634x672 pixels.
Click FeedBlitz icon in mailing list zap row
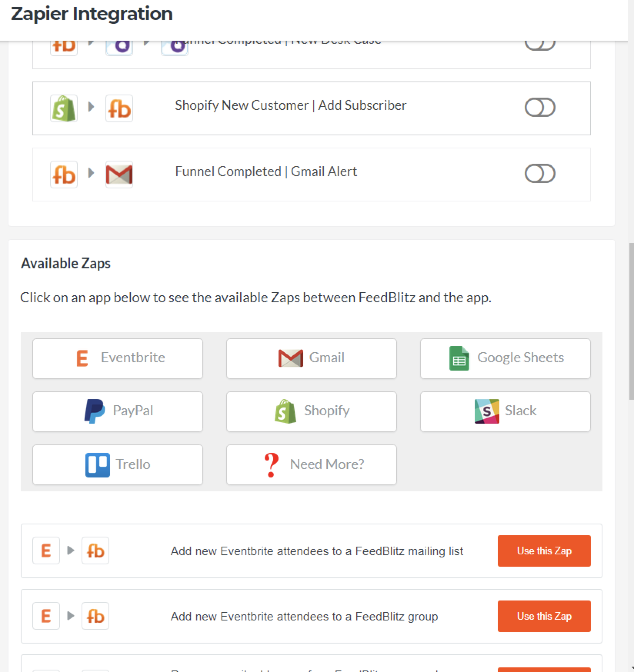tap(95, 551)
